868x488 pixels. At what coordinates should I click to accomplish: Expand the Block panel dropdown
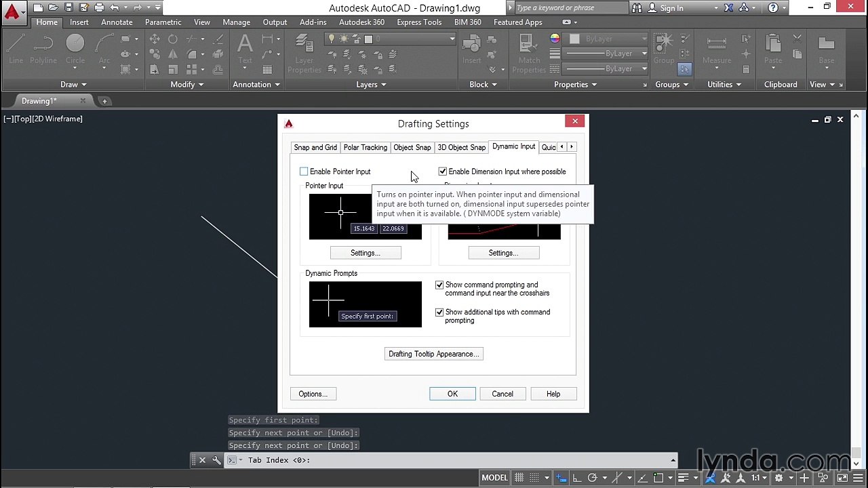point(483,85)
